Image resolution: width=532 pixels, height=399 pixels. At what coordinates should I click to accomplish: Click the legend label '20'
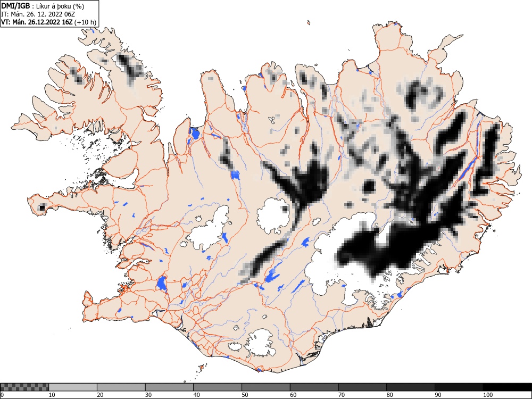100,395
